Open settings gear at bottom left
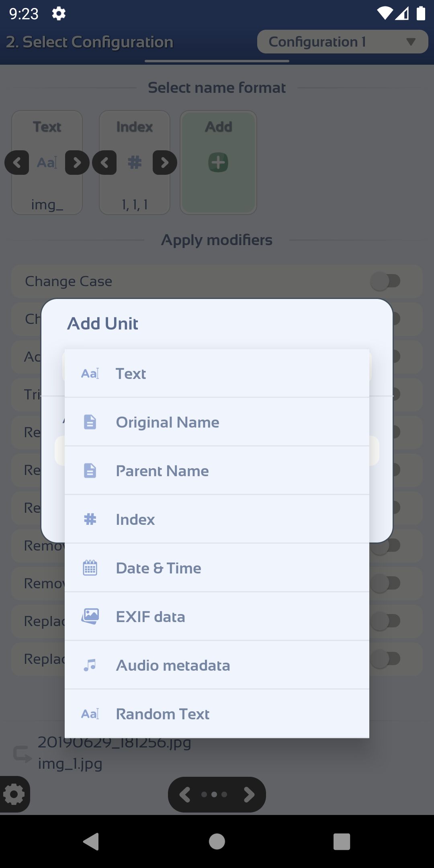434x868 pixels. [14, 794]
